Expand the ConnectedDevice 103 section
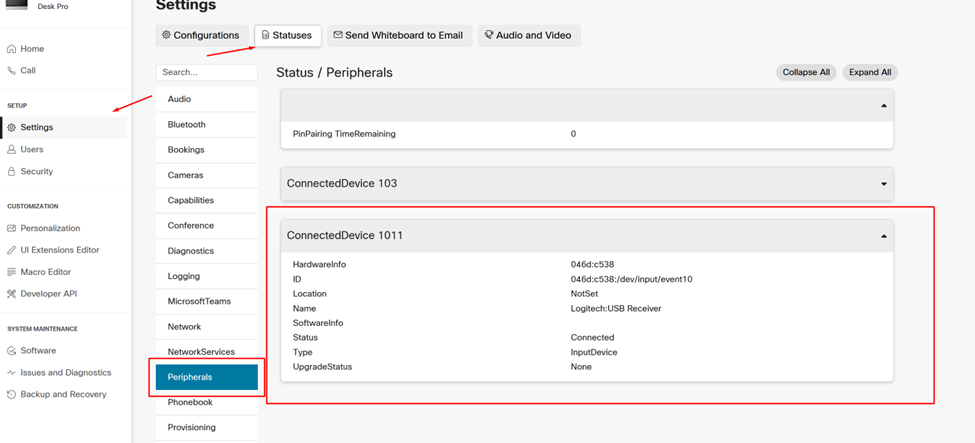The height and width of the screenshot is (443, 975). [x=883, y=184]
